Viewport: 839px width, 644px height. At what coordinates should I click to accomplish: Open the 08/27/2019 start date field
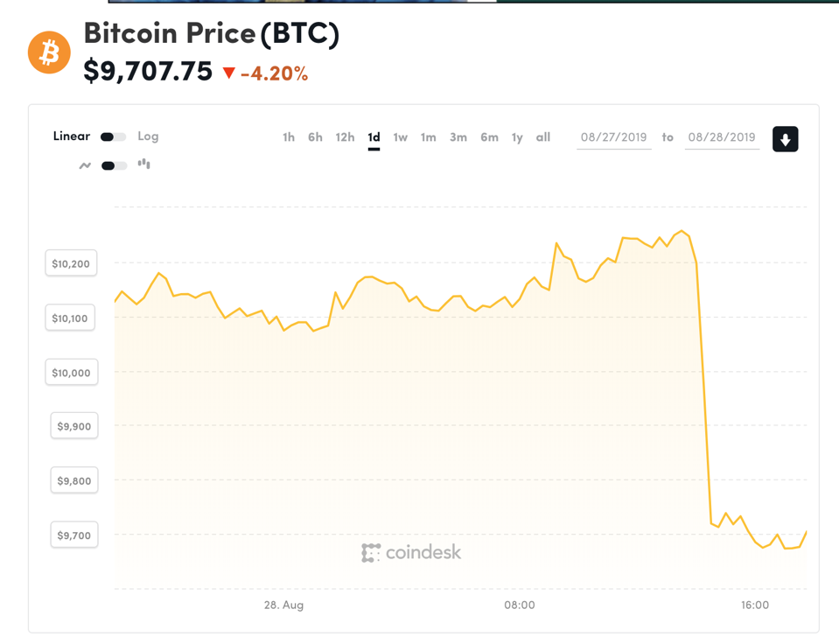click(613, 137)
